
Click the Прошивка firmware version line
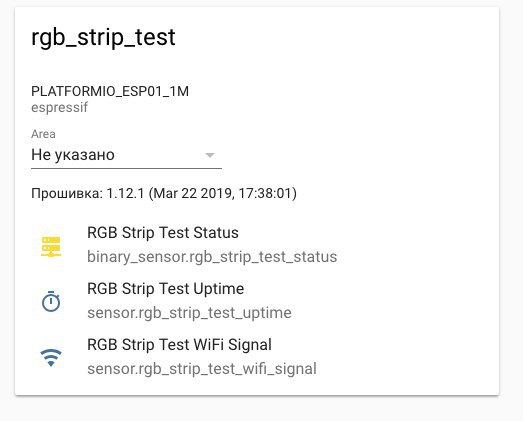(x=164, y=193)
